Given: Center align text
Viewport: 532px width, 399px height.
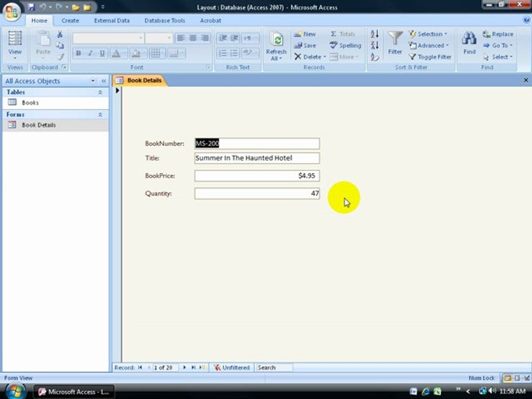Looking at the screenshot, I should [x=193, y=38].
